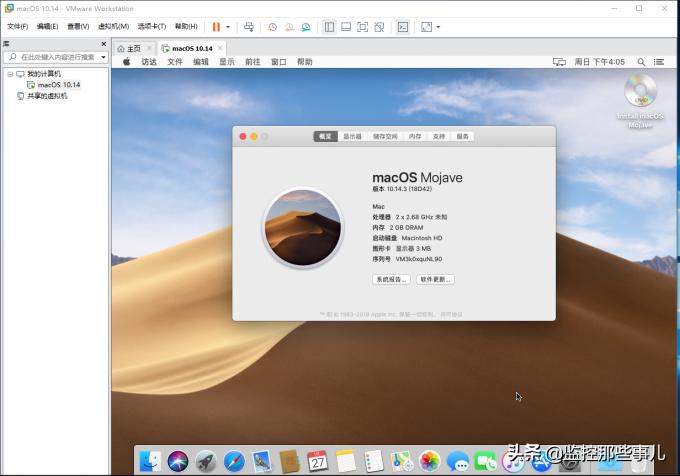Open Spotlight search magnifier

coord(641,62)
